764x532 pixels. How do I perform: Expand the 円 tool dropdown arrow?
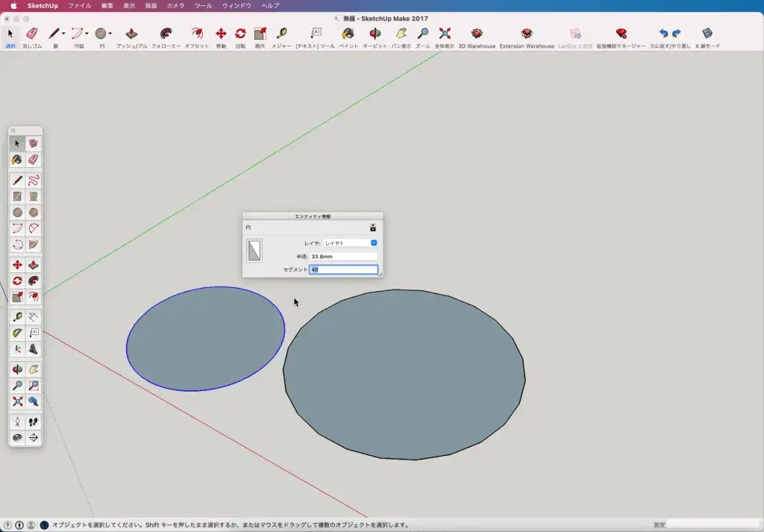click(110, 34)
